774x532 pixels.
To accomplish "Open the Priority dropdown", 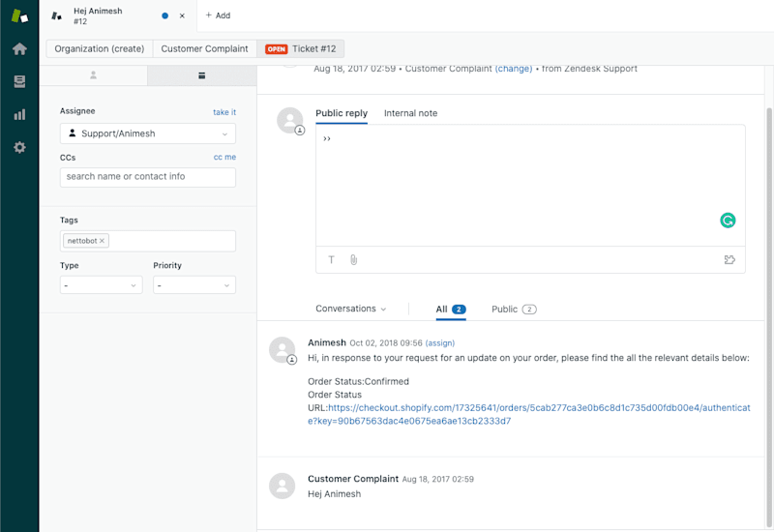I will coord(194,284).
